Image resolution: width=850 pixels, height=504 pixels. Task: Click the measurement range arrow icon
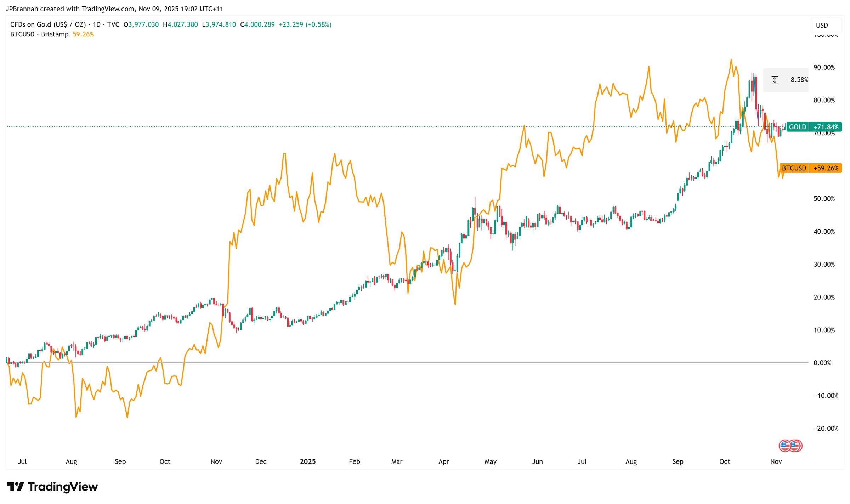[775, 80]
